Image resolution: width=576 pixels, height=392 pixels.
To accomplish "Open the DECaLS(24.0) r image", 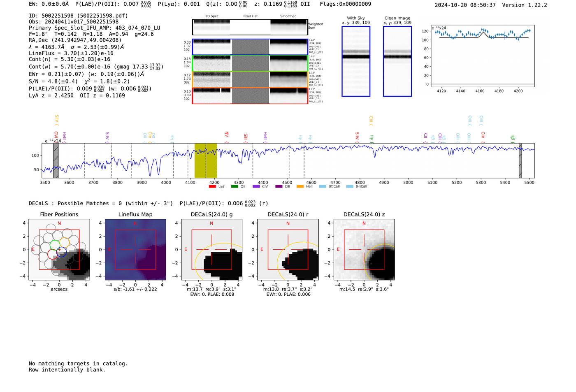I will tap(288, 250).
